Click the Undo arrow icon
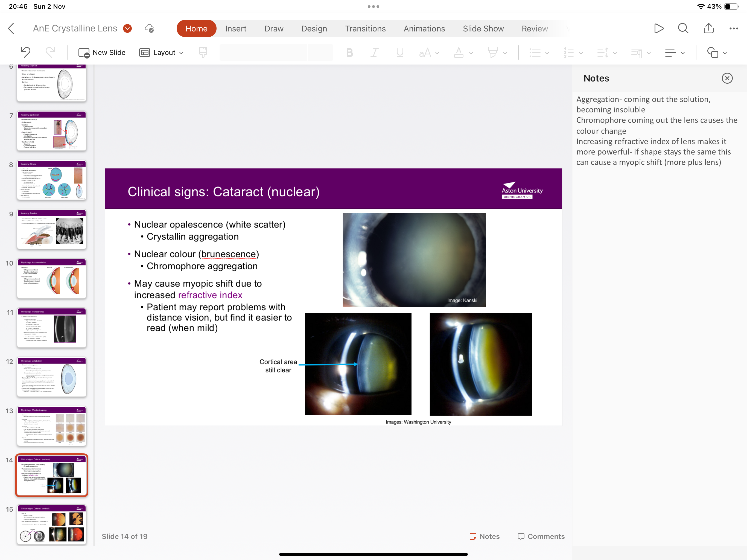This screenshot has width=747, height=560. (x=25, y=52)
